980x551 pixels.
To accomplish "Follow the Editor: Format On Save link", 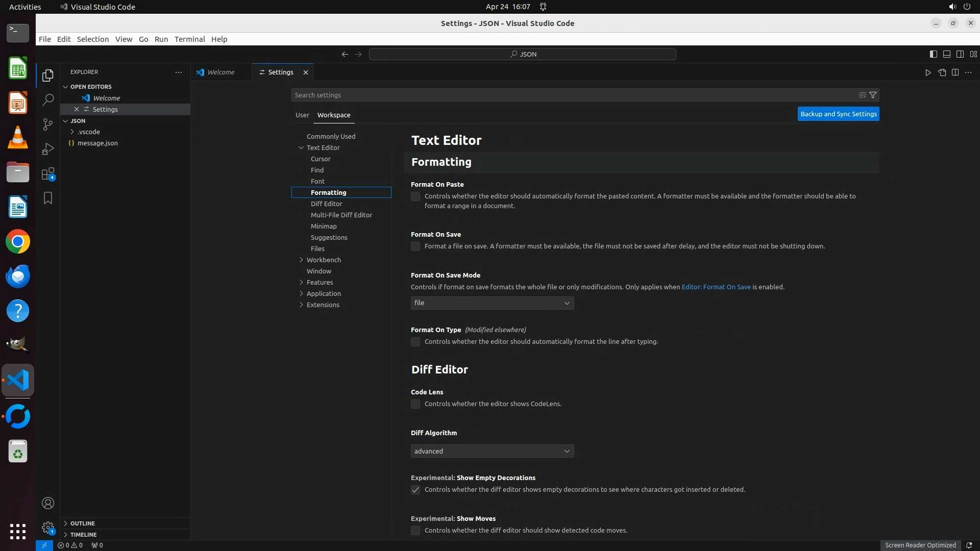I will [716, 287].
